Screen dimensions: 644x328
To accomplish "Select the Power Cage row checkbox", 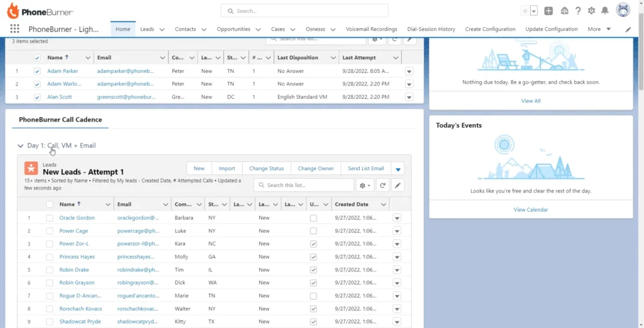I will [50, 231].
